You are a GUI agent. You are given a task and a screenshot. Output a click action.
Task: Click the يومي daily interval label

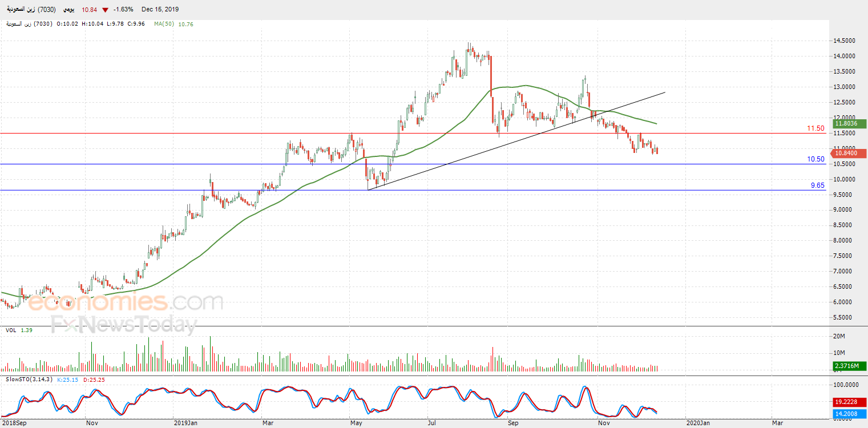[x=68, y=9]
